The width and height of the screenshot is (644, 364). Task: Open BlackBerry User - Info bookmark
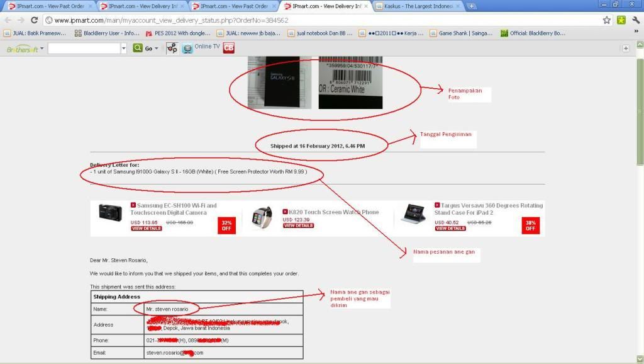tap(107, 33)
